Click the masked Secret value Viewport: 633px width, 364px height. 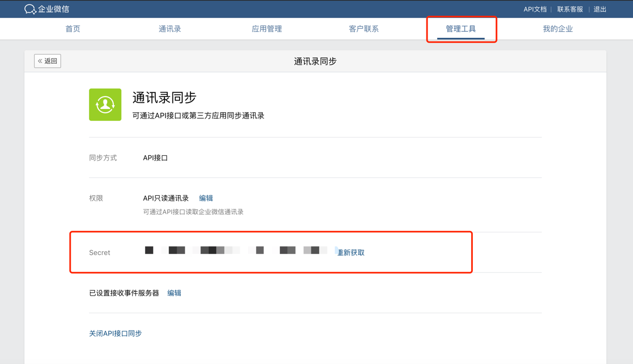click(x=236, y=250)
